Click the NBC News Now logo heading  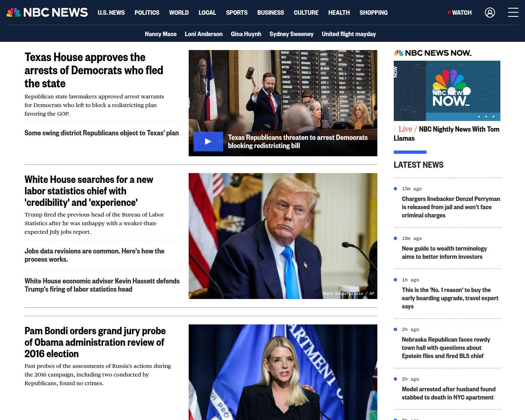pos(433,53)
